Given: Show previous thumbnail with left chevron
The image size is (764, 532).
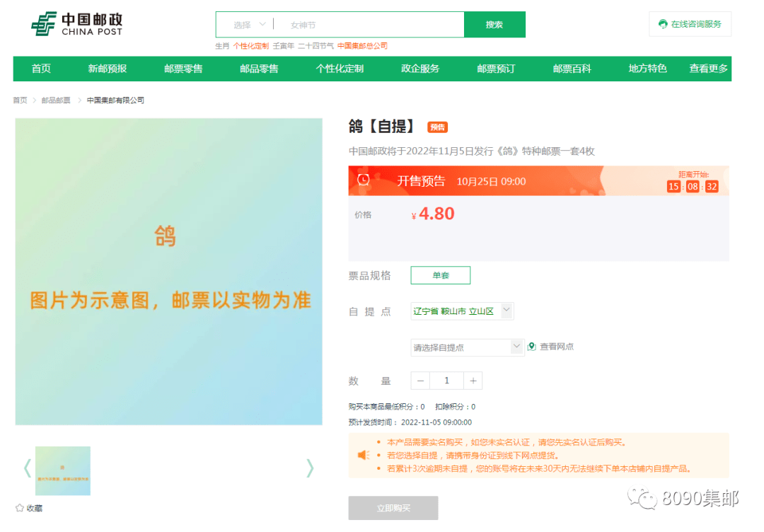Looking at the screenshot, I should (x=28, y=468).
